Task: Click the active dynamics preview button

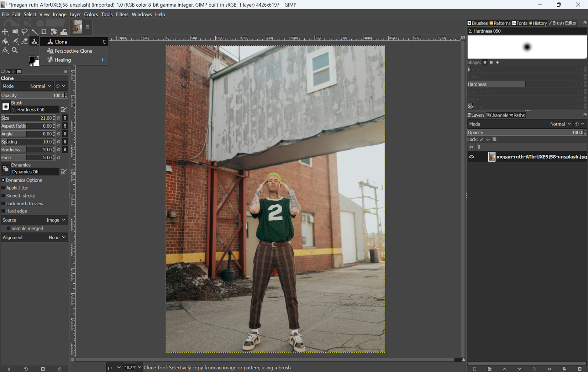Action: [x=6, y=169]
